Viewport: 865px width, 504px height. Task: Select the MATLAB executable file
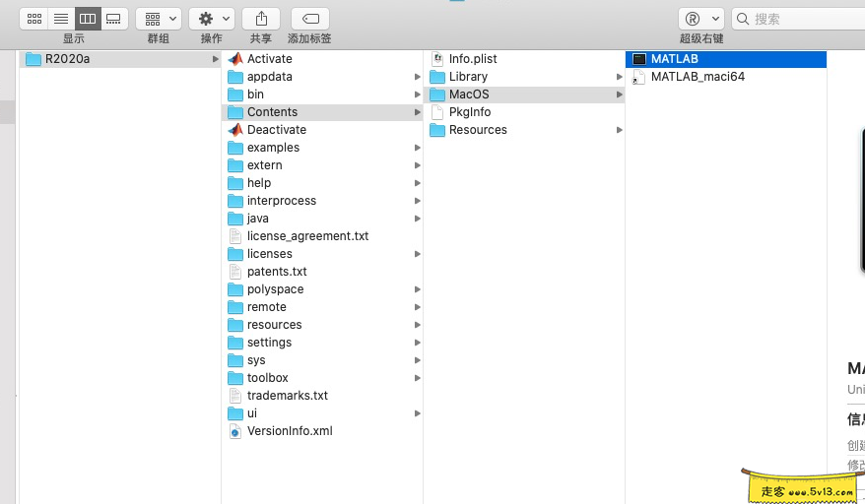[x=674, y=59]
